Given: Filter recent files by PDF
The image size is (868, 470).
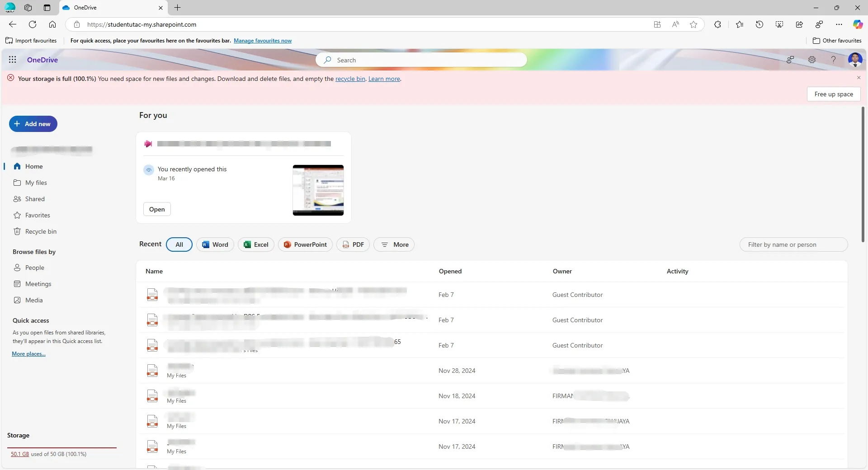Looking at the screenshot, I should (353, 244).
